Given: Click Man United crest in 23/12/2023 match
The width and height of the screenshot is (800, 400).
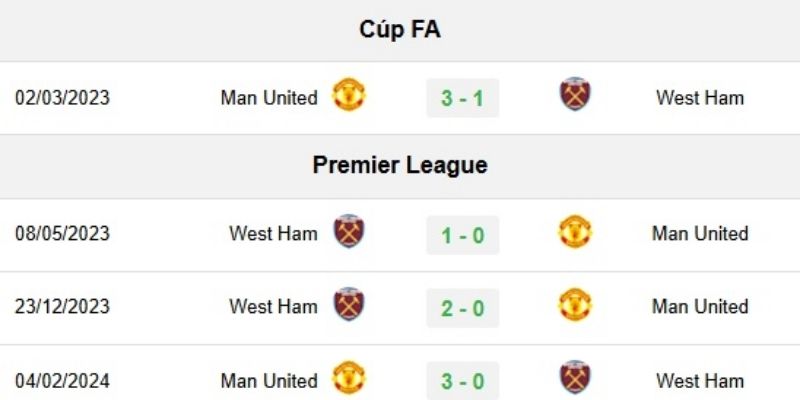Looking at the screenshot, I should [575, 305].
